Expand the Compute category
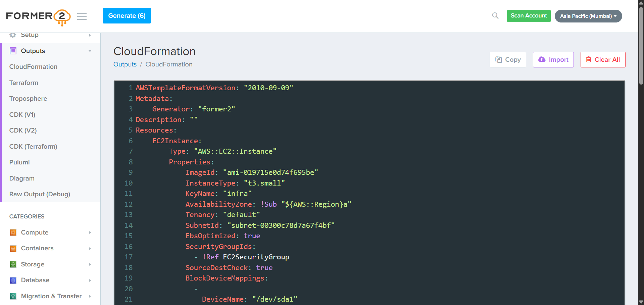Viewport: 644px width, 305px height. (x=90, y=232)
